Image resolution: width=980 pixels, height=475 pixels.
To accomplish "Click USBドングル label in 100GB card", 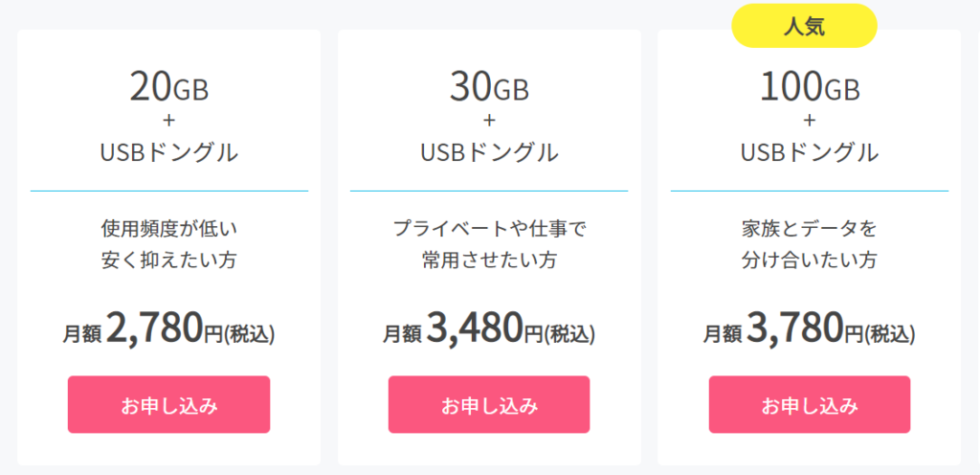I will click(810, 152).
